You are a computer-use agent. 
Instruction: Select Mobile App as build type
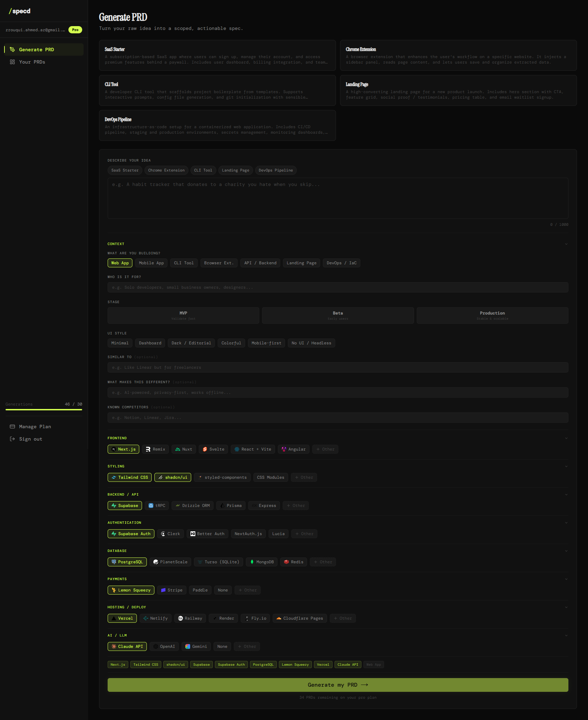151,263
